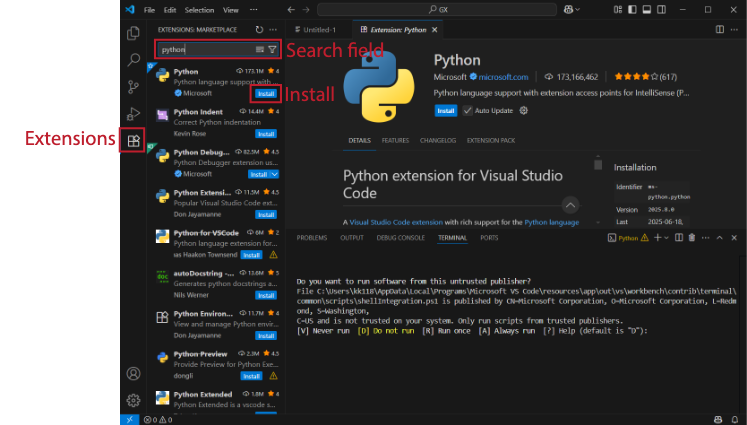Close the Extension: Python tab
747x425 pixels.
[x=434, y=30]
